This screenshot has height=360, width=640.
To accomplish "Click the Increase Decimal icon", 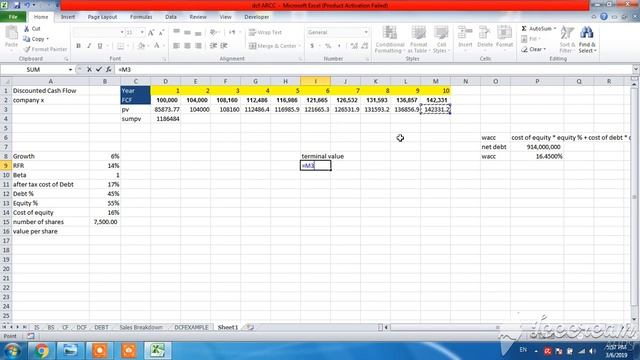I will pyautogui.click(x=354, y=46).
